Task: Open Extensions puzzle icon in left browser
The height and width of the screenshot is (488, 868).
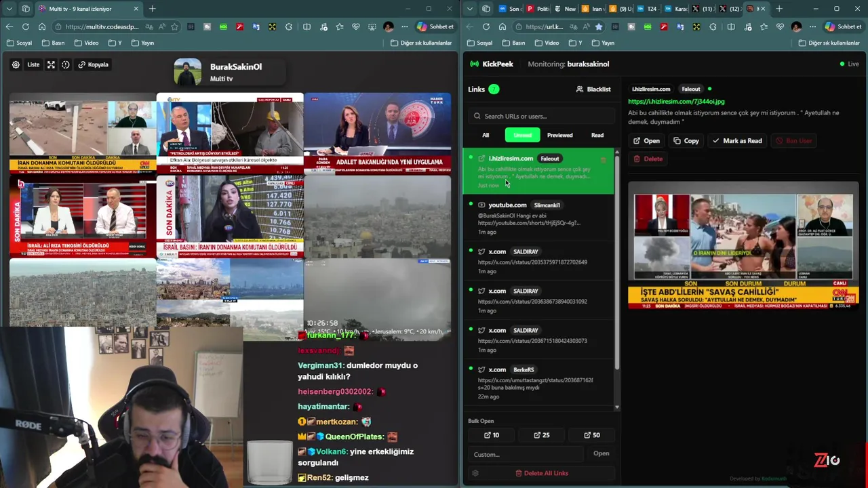Action: 289,26
